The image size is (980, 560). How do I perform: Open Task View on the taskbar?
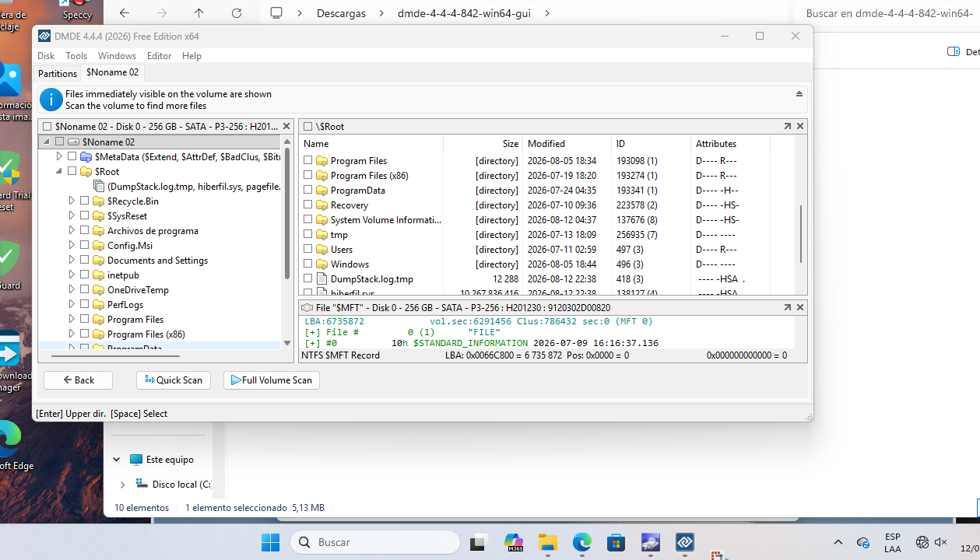pyautogui.click(x=478, y=542)
